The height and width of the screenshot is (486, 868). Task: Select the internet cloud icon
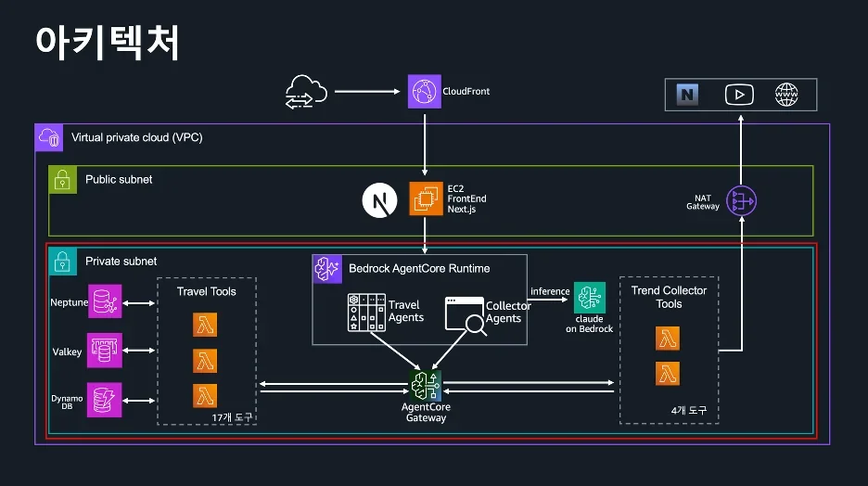click(x=306, y=92)
